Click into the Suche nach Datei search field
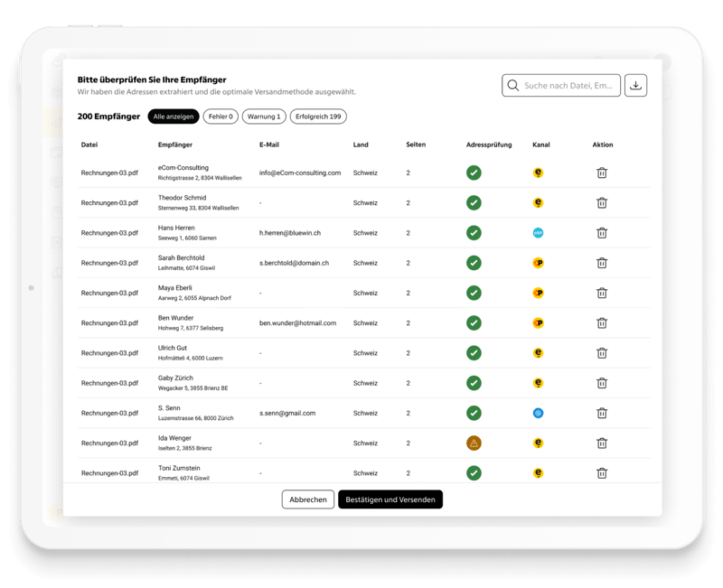The width and height of the screenshot is (723, 588). point(565,85)
